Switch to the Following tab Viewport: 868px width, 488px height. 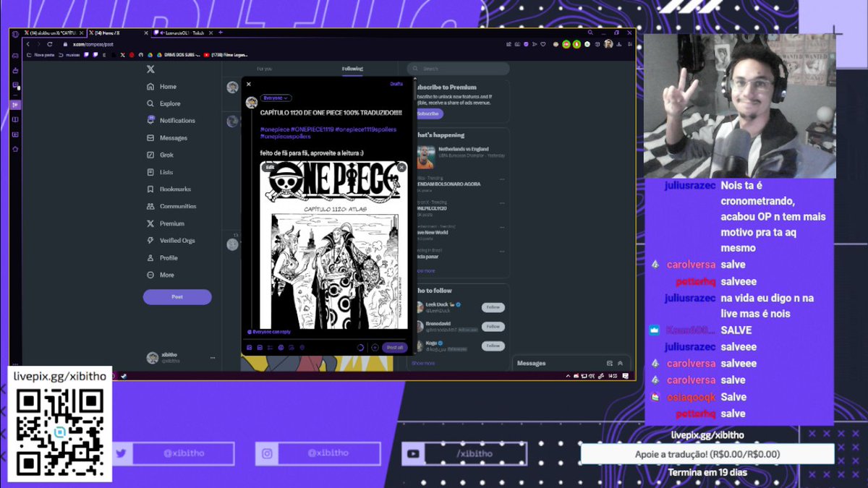[x=352, y=69]
